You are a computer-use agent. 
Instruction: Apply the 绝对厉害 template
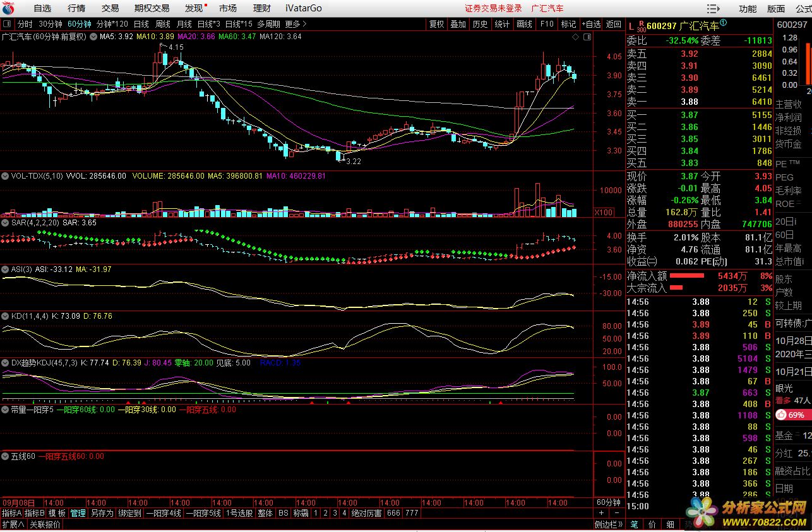[366, 513]
